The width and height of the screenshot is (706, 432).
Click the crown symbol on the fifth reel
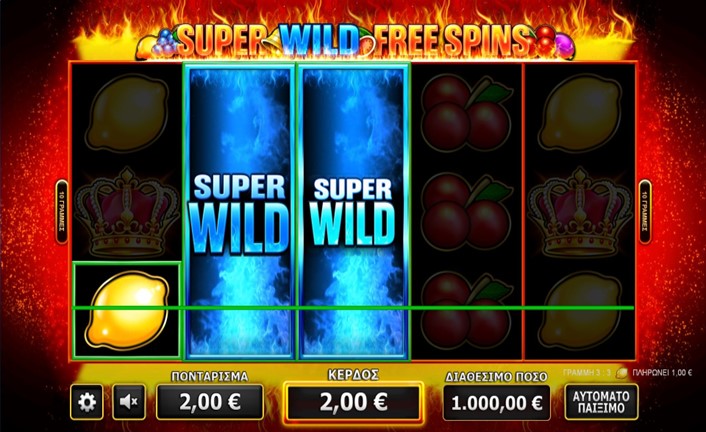pyautogui.click(x=580, y=212)
